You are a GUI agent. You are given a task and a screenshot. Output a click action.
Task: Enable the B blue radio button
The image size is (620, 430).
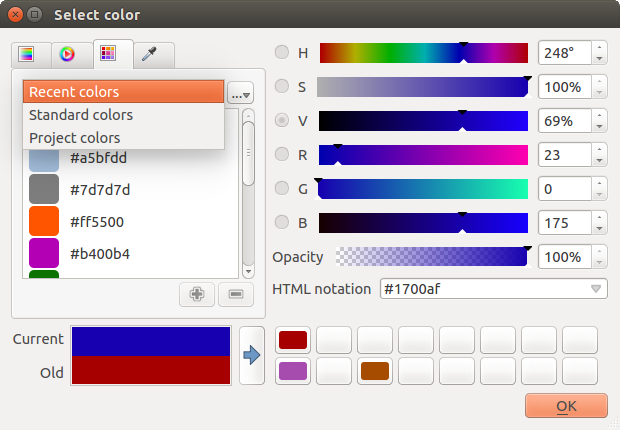click(282, 222)
